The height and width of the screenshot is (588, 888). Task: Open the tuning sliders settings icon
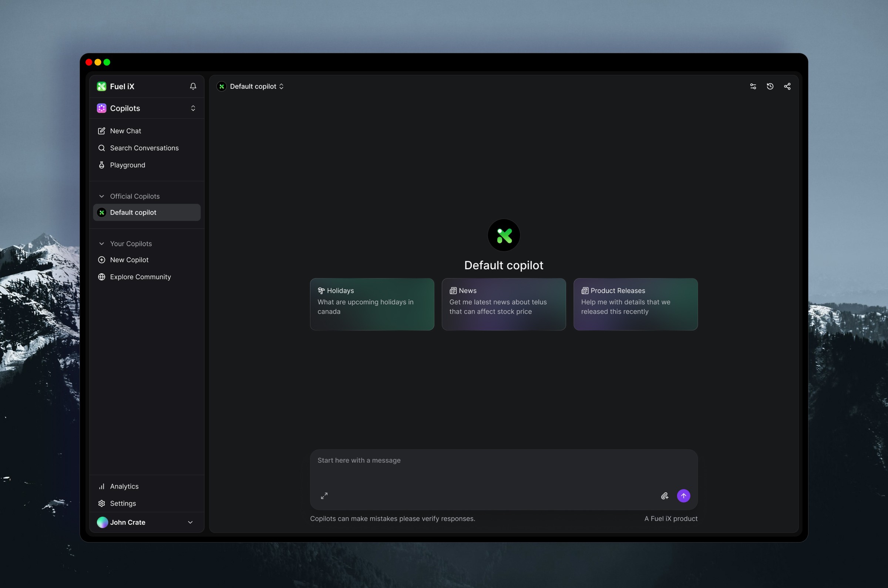[753, 86]
